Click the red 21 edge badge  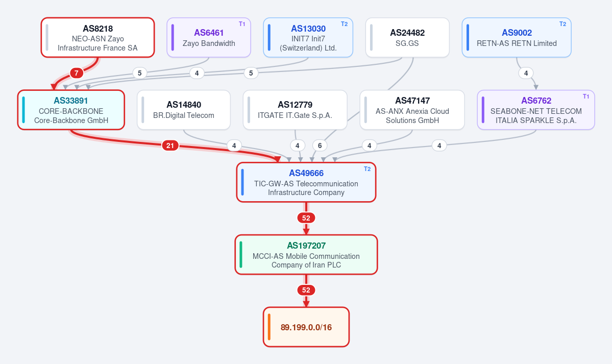[x=170, y=145]
